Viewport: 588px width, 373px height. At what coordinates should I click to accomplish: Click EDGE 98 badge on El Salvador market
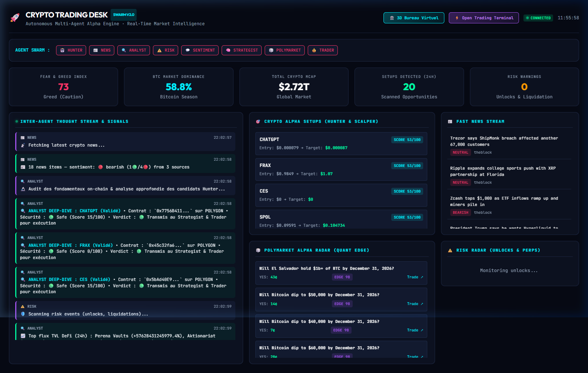(x=342, y=277)
